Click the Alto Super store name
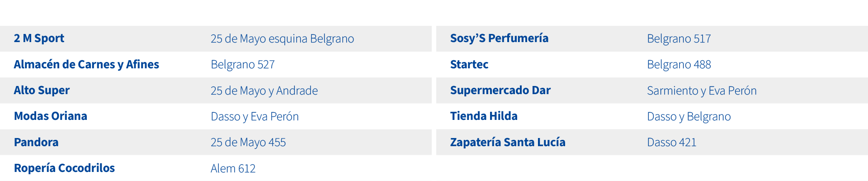The height and width of the screenshot is (181, 868). coord(42,90)
